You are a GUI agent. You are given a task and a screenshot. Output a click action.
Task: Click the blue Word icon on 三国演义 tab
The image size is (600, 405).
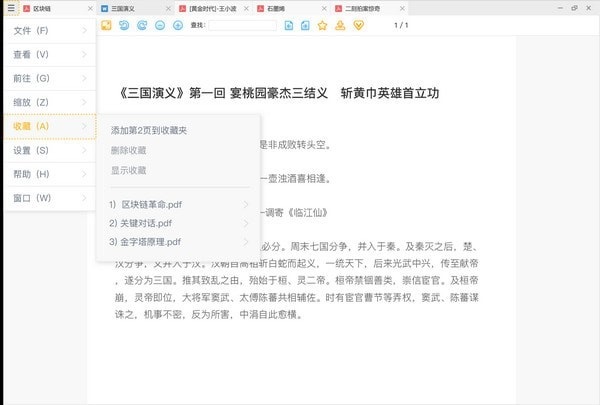pyautogui.click(x=104, y=8)
